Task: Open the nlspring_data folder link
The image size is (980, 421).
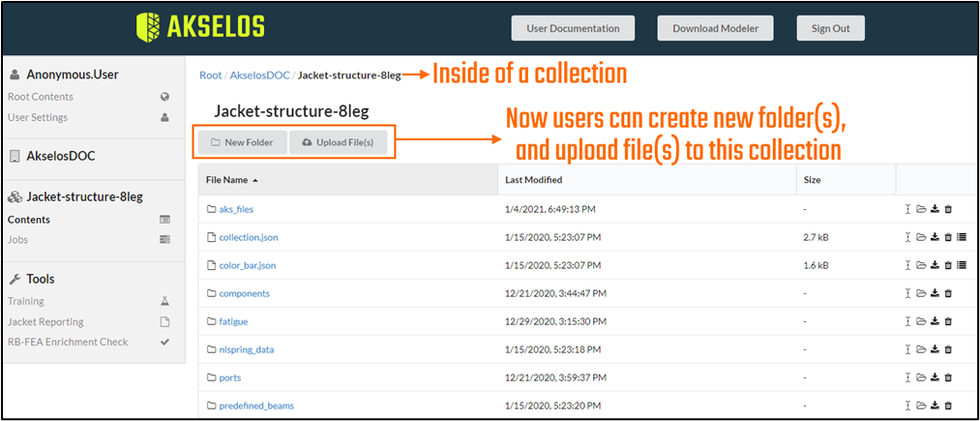Action: (247, 350)
